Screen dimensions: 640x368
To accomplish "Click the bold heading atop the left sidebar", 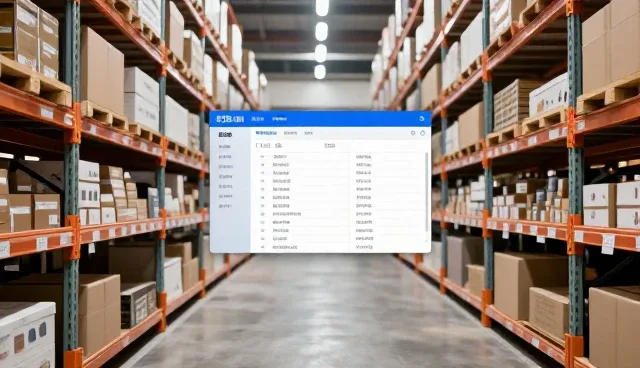I will 225,135.
